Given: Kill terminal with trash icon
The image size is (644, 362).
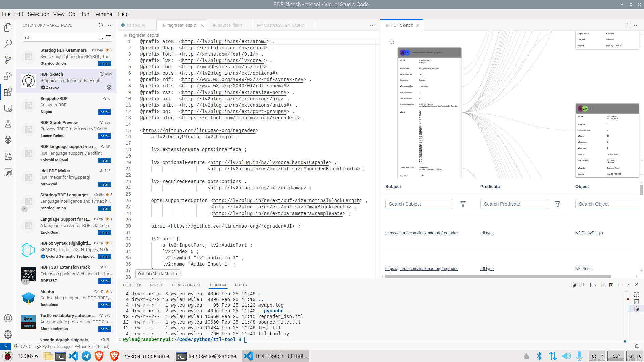Looking at the screenshot, I should (x=611, y=285).
